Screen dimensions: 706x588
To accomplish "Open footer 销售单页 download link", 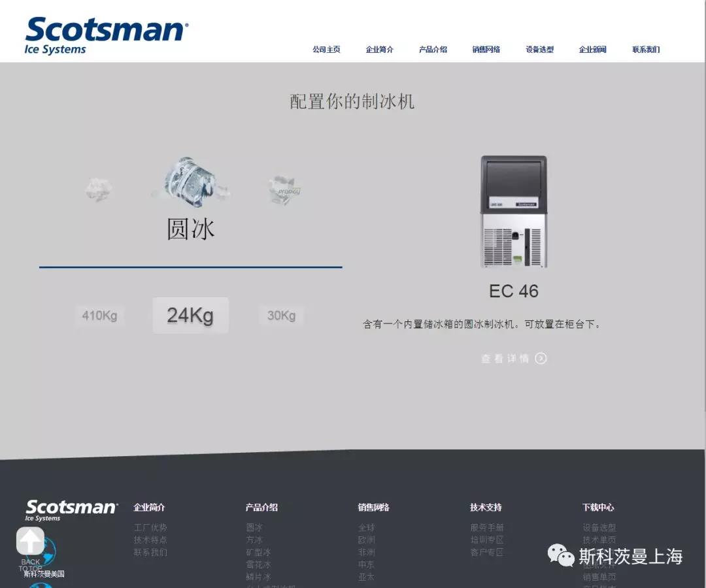I will point(599,577).
